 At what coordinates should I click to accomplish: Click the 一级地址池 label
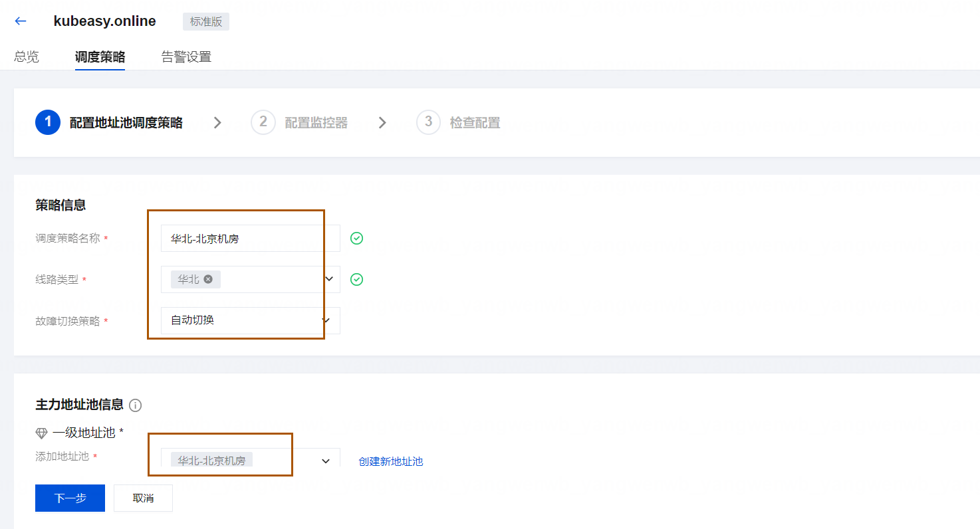84,433
